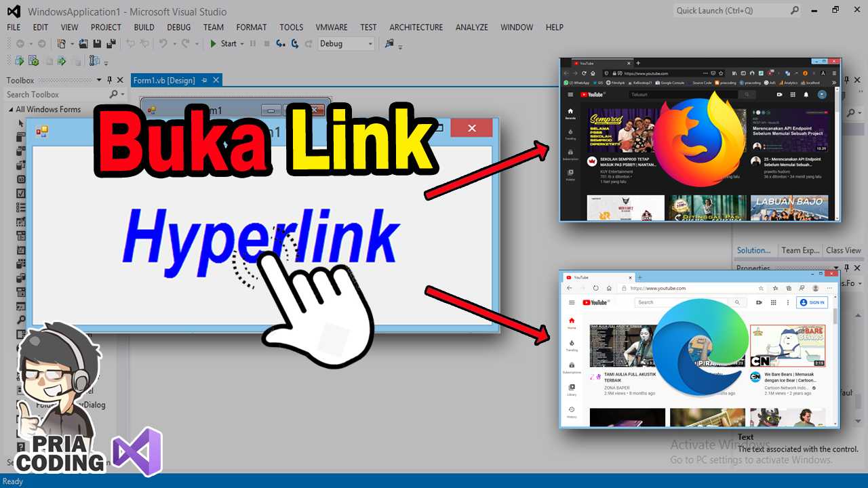
Task: Click the Save toolbar icon
Action: point(96,43)
